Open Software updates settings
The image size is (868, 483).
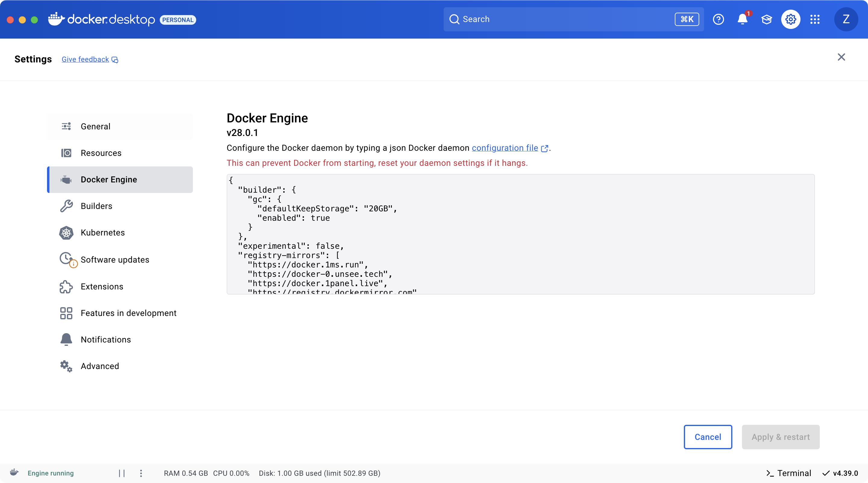[x=115, y=259]
